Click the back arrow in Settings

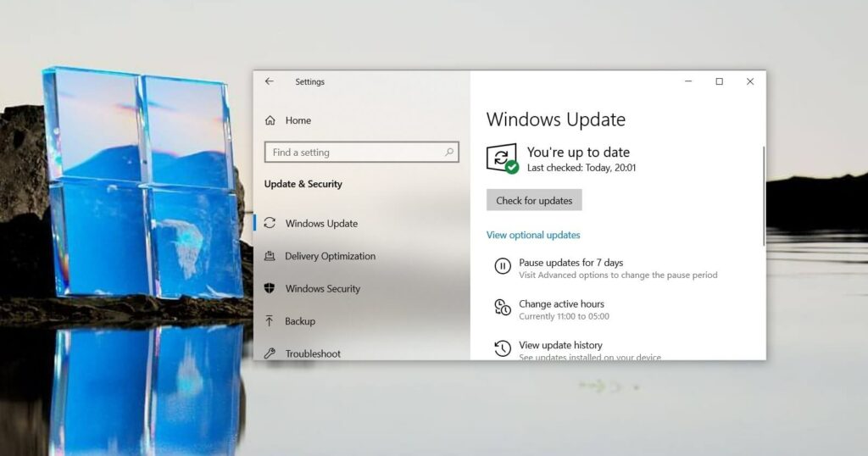(270, 81)
